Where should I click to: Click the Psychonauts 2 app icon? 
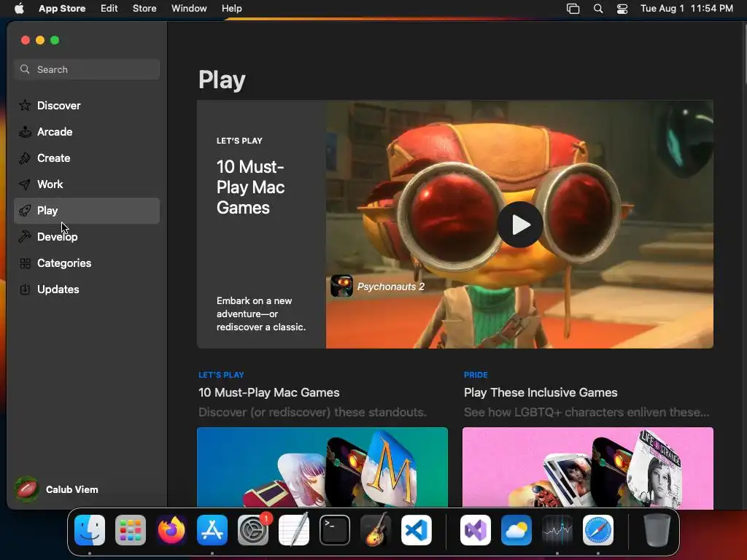pos(341,286)
